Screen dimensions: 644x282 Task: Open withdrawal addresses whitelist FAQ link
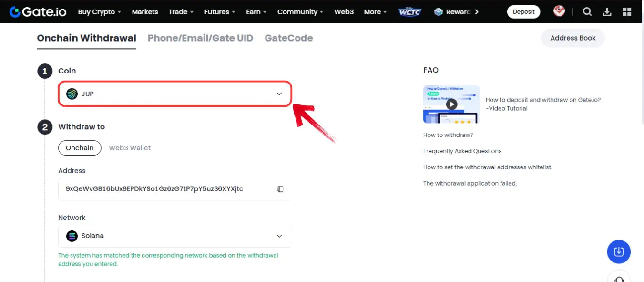(488, 167)
